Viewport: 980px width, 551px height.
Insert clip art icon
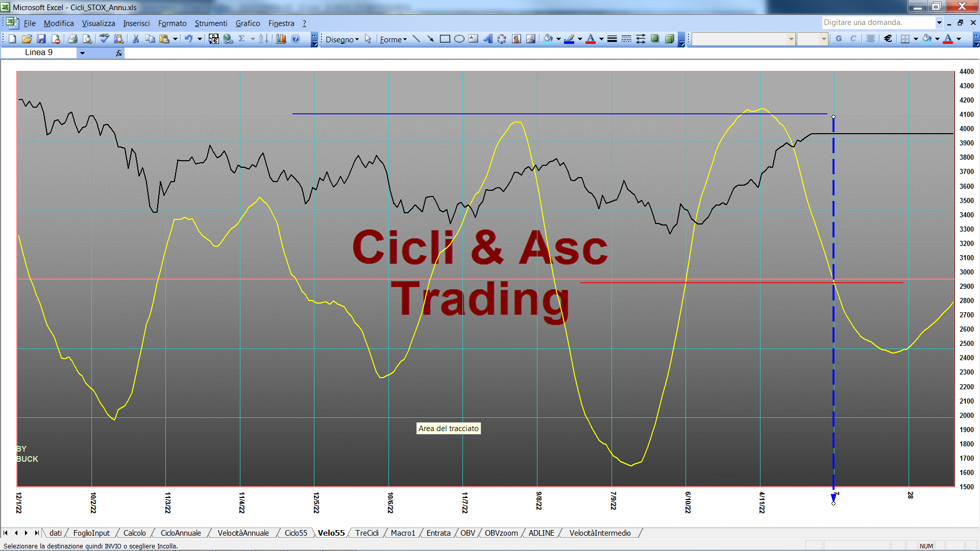[x=517, y=39]
